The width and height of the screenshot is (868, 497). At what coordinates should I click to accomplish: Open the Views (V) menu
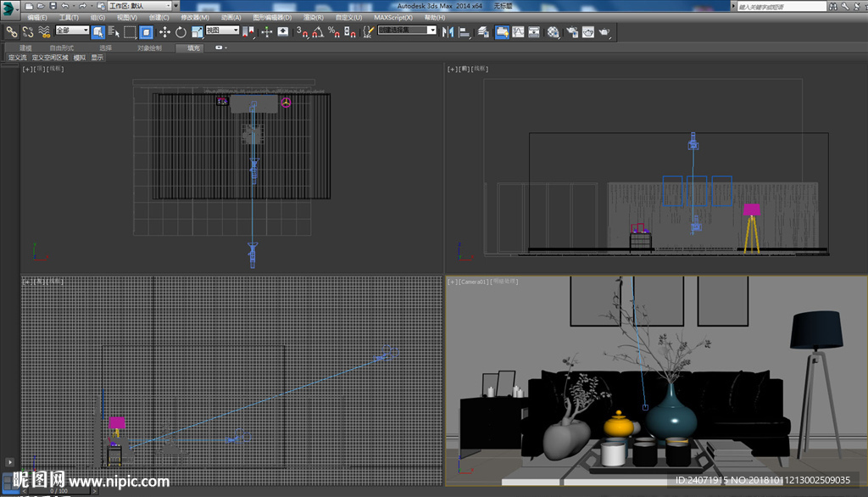[127, 18]
